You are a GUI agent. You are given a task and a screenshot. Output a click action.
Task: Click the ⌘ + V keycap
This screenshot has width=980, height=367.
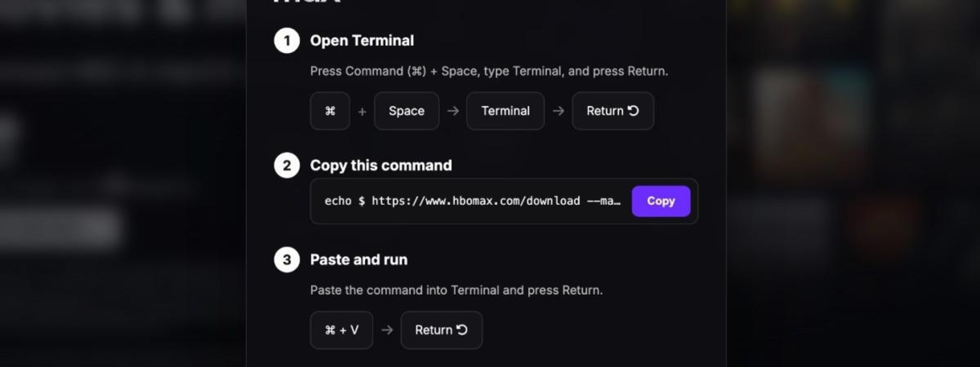[x=342, y=330]
